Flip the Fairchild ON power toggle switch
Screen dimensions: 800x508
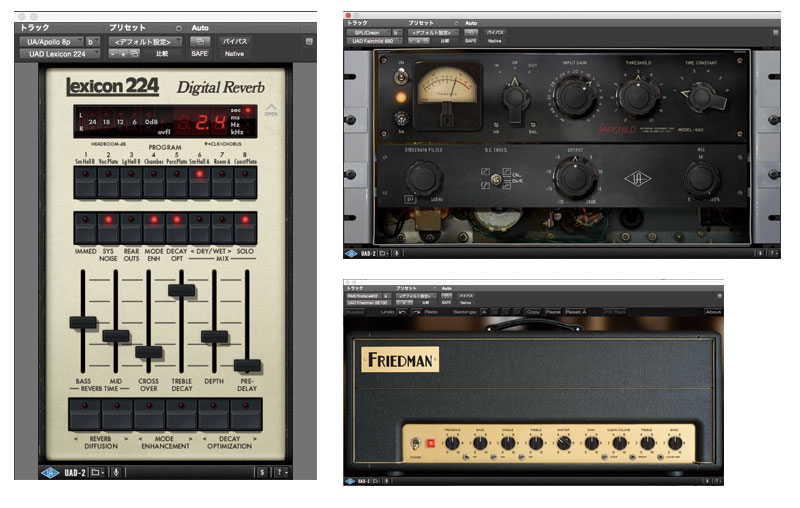coord(401,77)
